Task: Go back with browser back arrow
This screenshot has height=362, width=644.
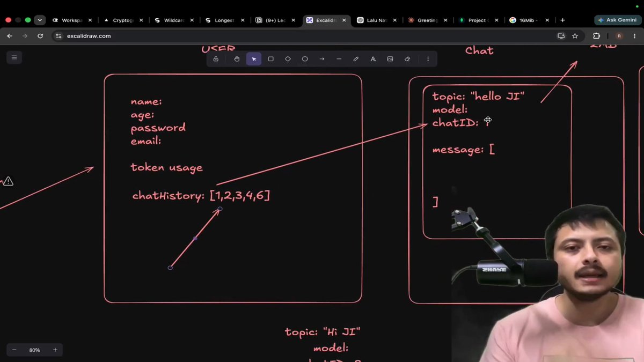Action: [10, 36]
